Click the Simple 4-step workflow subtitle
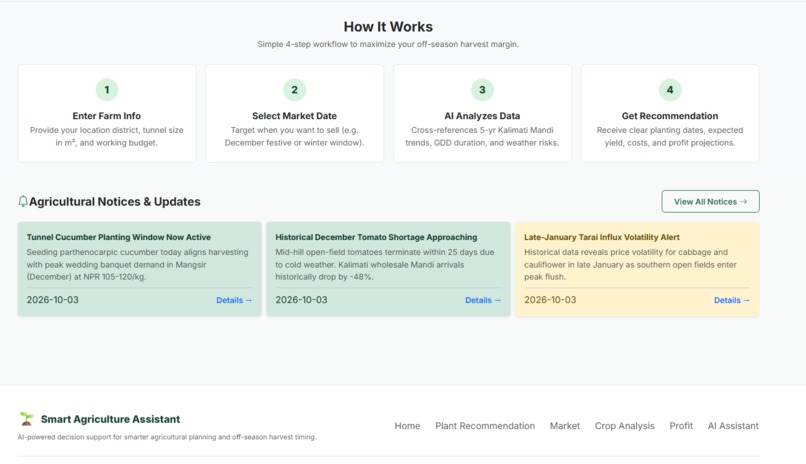 click(388, 44)
